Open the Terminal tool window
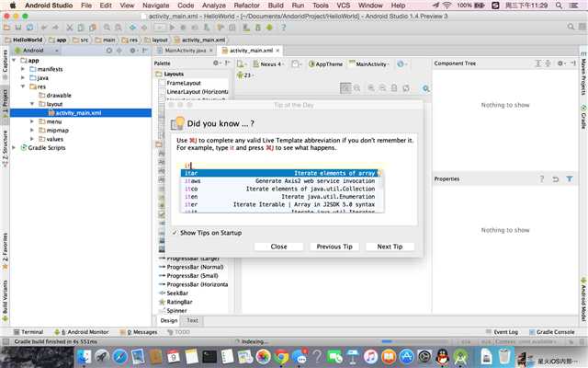This screenshot has width=588, height=368. point(28,332)
